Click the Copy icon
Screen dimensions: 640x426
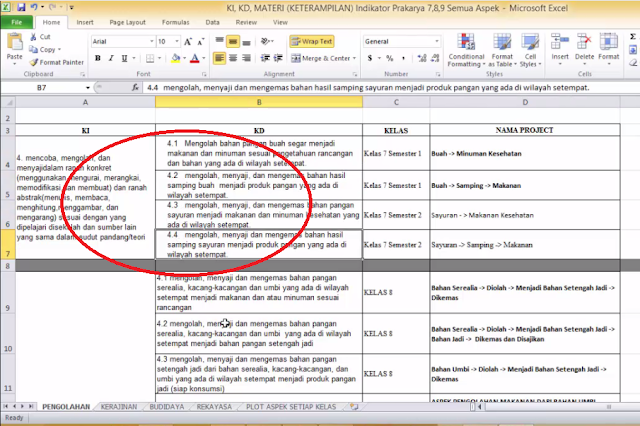coord(33,49)
